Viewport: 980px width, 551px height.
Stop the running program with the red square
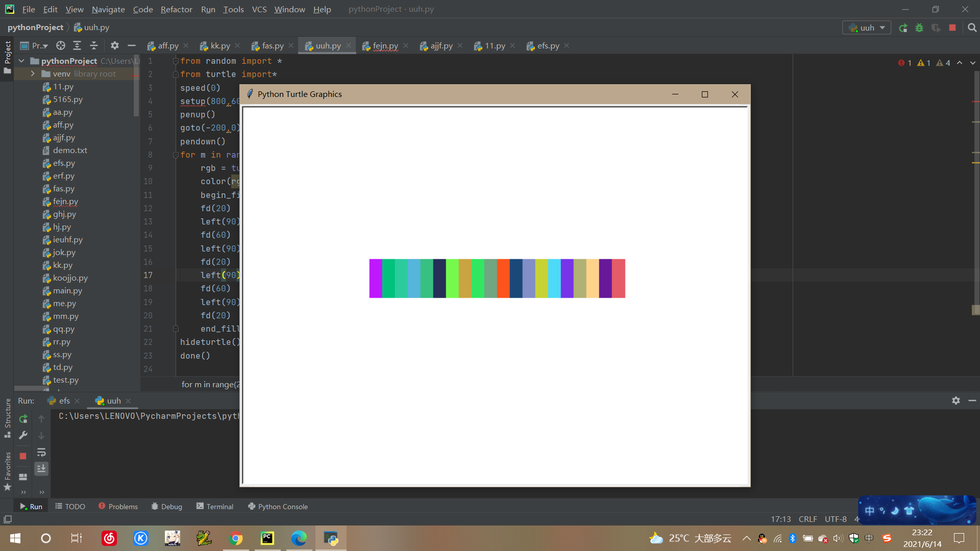point(952,28)
